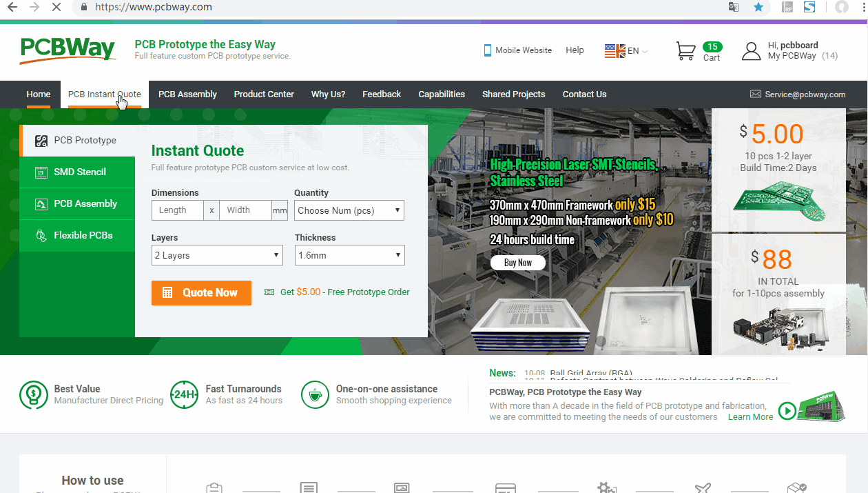Viewport: 868px width, 493px height.
Task: Click the envelope icon beside Service email
Action: coord(756,94)
